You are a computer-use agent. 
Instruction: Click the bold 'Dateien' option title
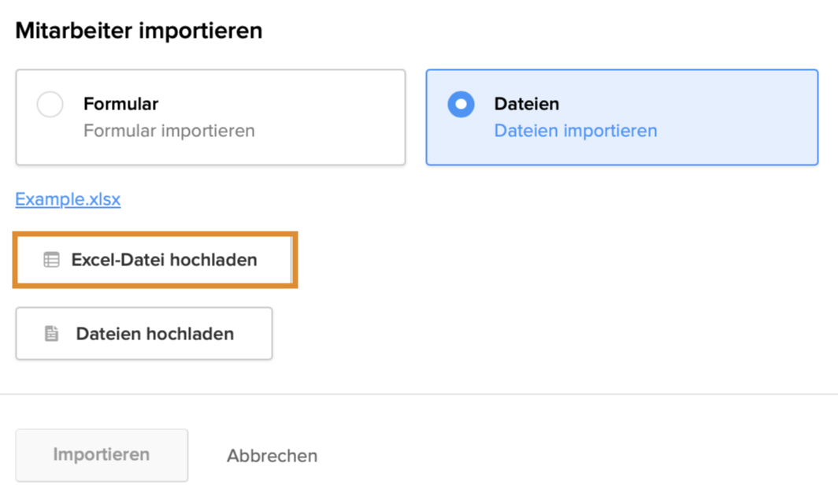click(526, 104)
